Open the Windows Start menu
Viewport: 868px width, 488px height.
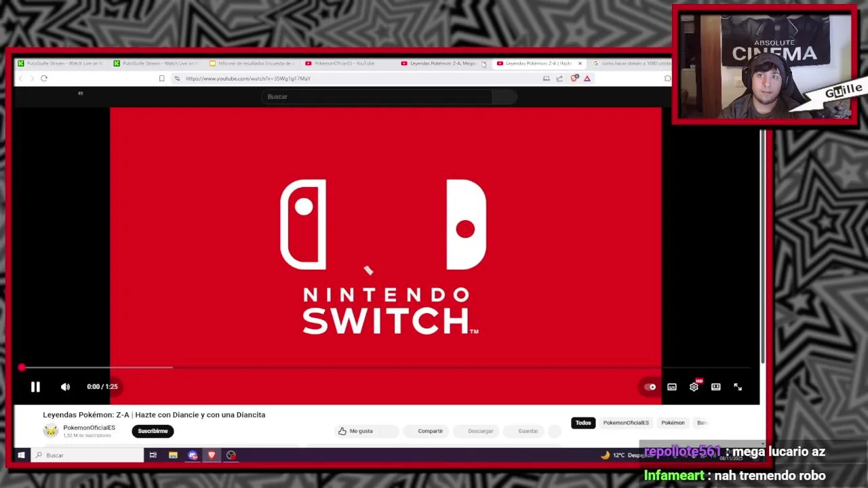pos(21,455)
